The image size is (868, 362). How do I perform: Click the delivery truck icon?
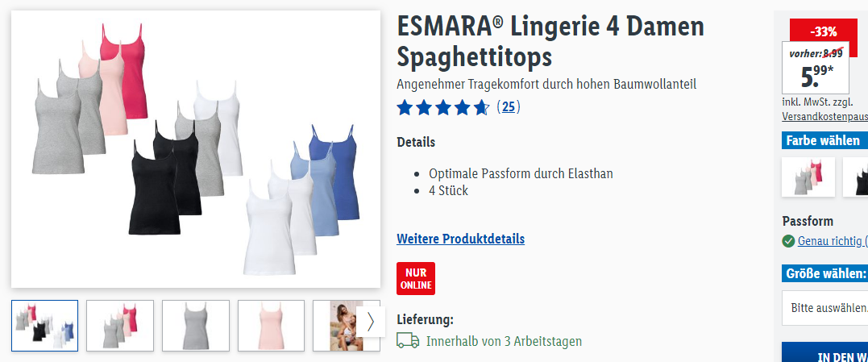pos(408,340)
